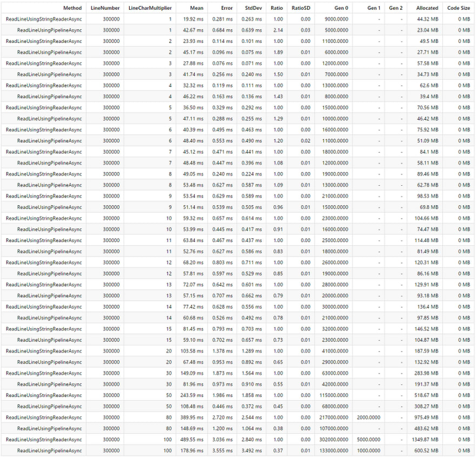
Task: Select the Gen 1 value 2000.0000
Action: tap(368, 417)
